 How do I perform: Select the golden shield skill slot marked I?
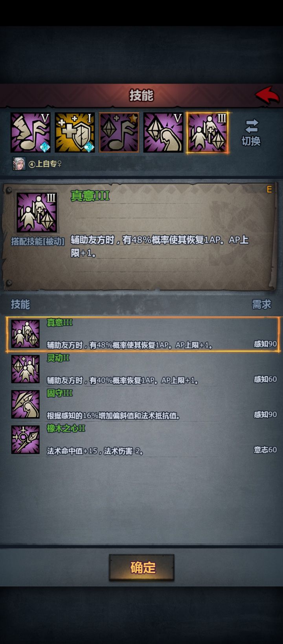click(x=75, y=133)
